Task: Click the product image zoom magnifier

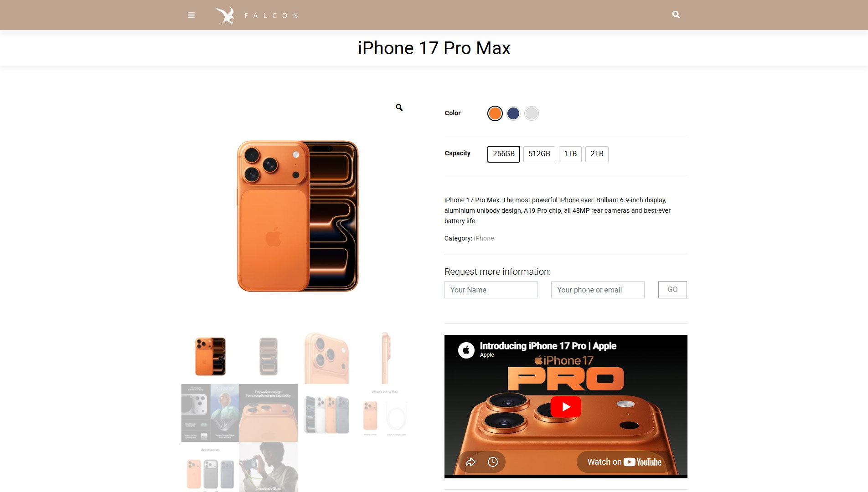Action: tap(399, 108)
